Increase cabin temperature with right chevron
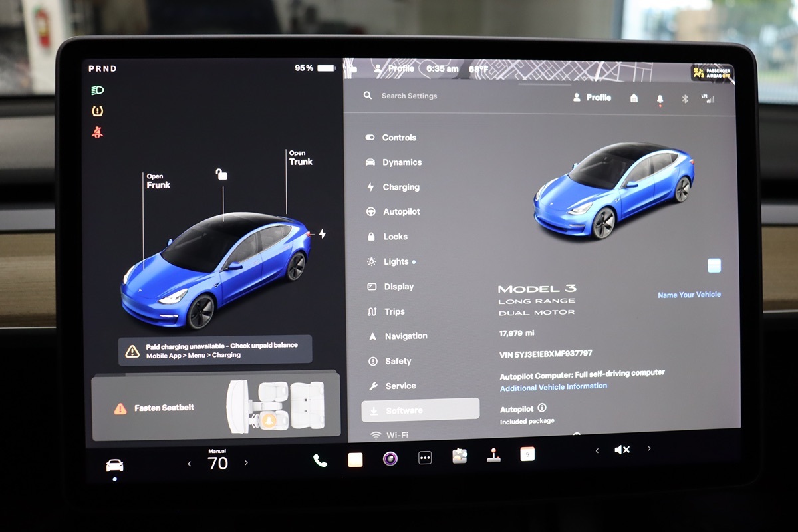 (x=246, y=462)
